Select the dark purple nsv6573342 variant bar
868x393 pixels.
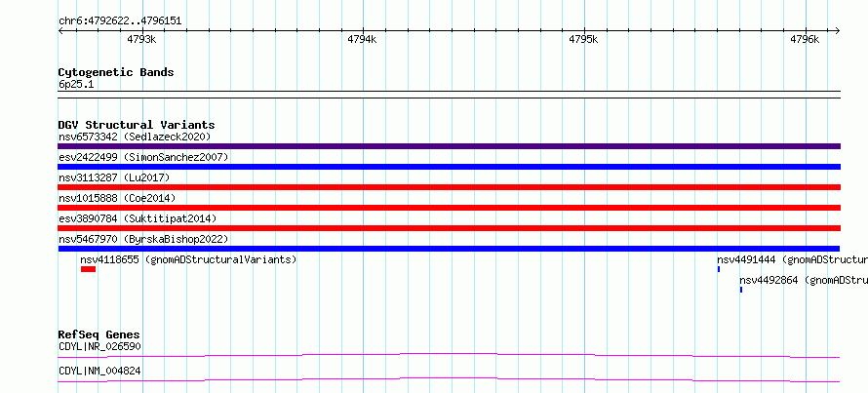click(449, 146)
